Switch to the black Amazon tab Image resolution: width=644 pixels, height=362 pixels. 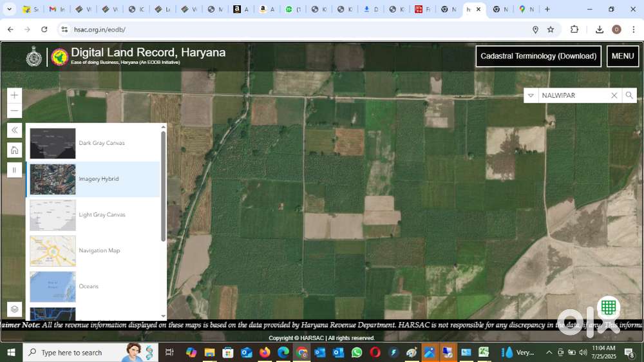coord(241,9)
